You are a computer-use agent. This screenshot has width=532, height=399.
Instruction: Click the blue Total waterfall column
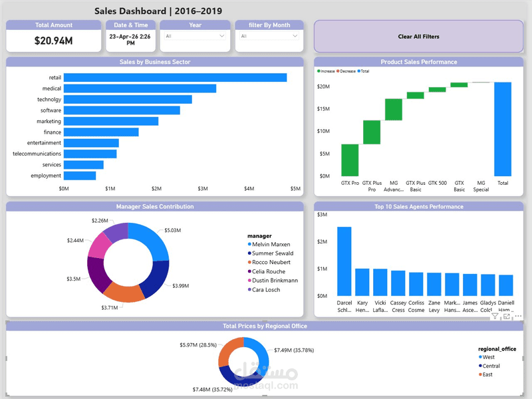(503, 129)
